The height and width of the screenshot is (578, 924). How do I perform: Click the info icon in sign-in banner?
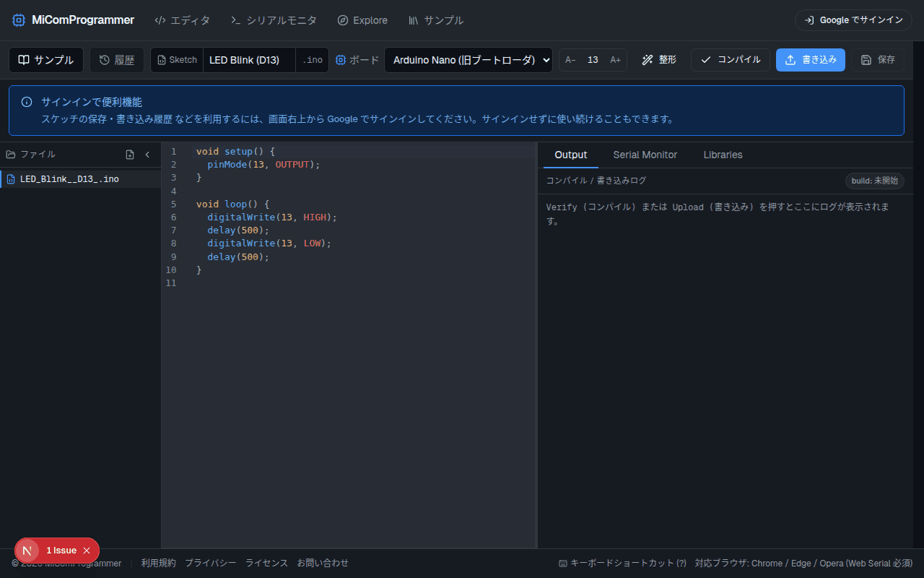(27, 102)
